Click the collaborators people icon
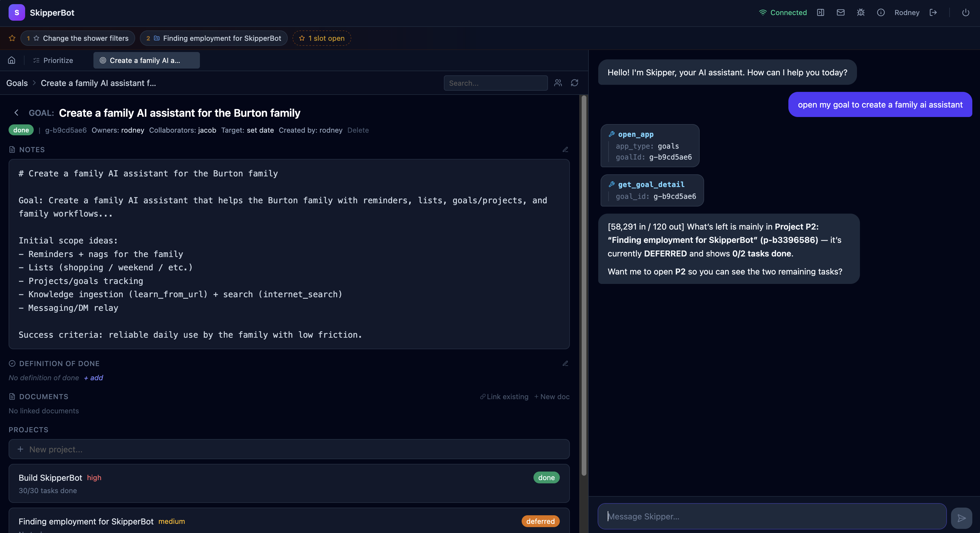 point(558,83)
